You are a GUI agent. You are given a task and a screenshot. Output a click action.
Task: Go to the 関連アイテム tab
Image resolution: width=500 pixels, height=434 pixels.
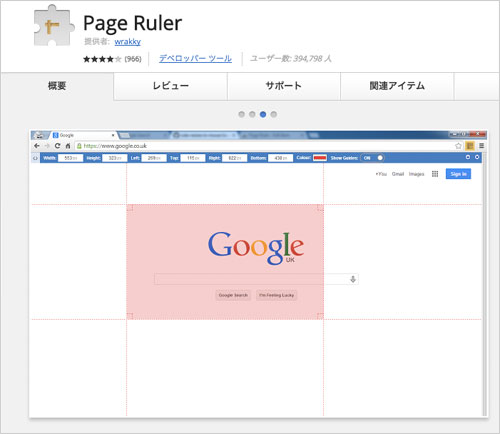click(x=397, y=86)
